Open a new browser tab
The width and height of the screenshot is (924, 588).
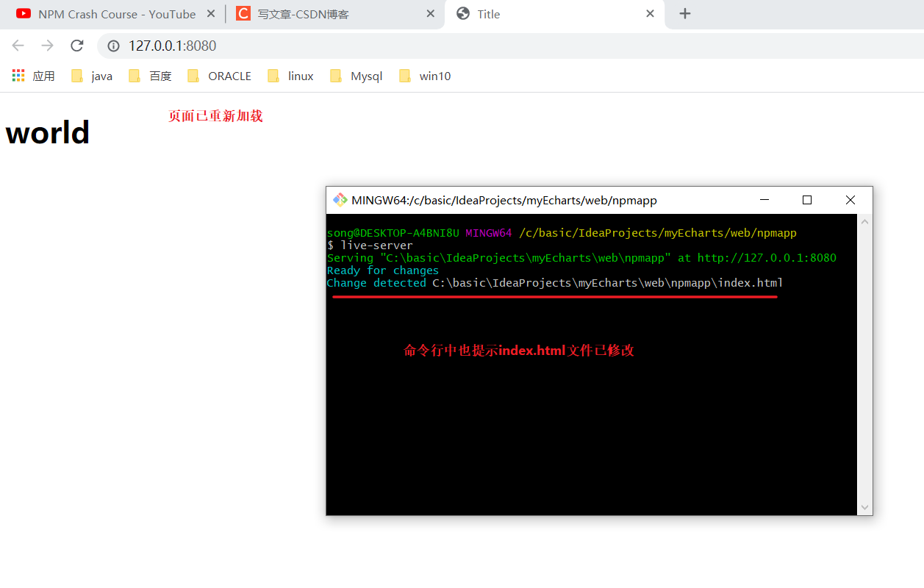click(x=685, y=13)
